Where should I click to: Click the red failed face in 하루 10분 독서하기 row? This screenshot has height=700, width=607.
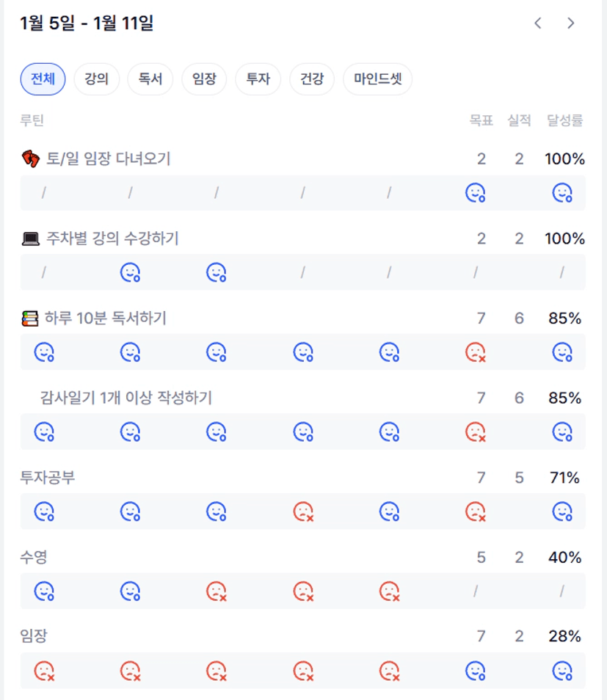[476, 353]
